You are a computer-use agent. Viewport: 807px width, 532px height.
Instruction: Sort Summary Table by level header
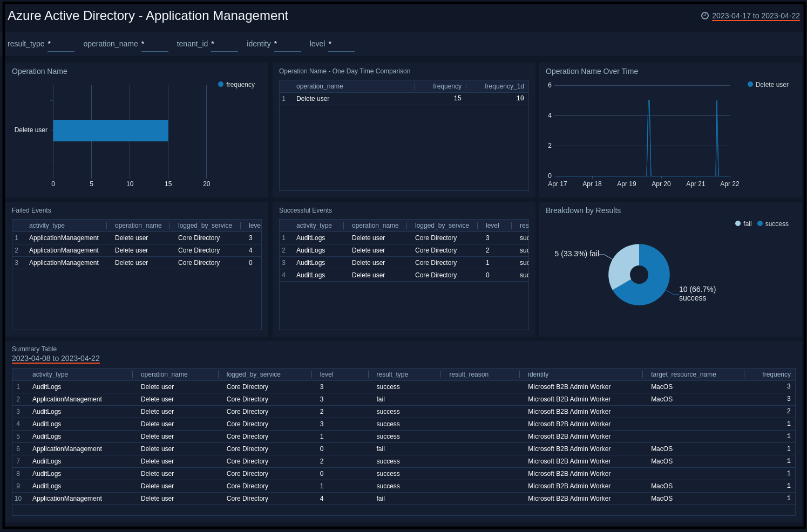pyautogui.click(x=327, y=374)
